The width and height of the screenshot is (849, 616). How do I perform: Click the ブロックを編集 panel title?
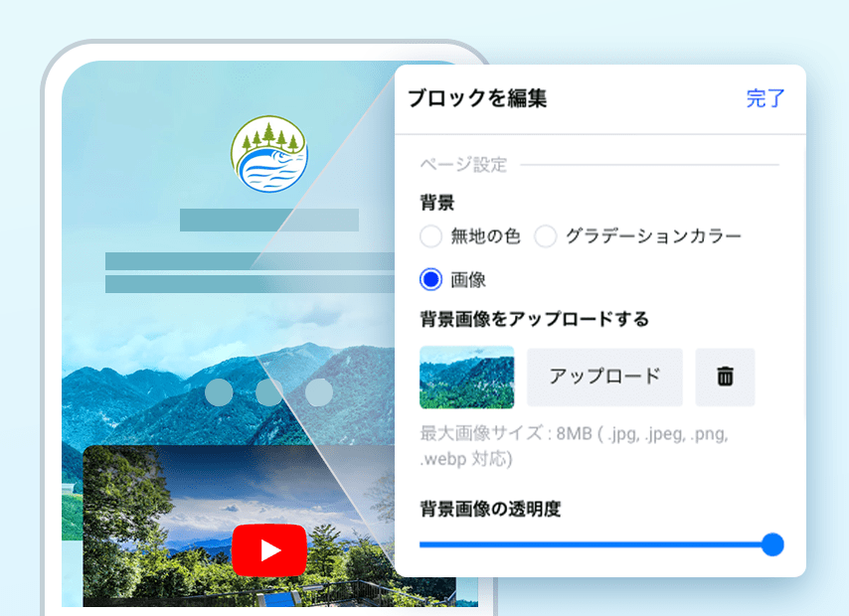[x=477, y=98]
